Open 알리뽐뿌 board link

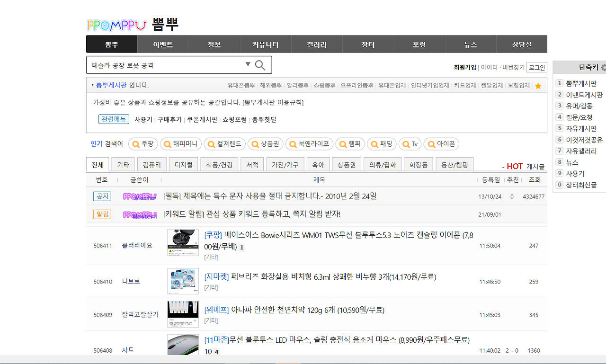pos(297,86)
